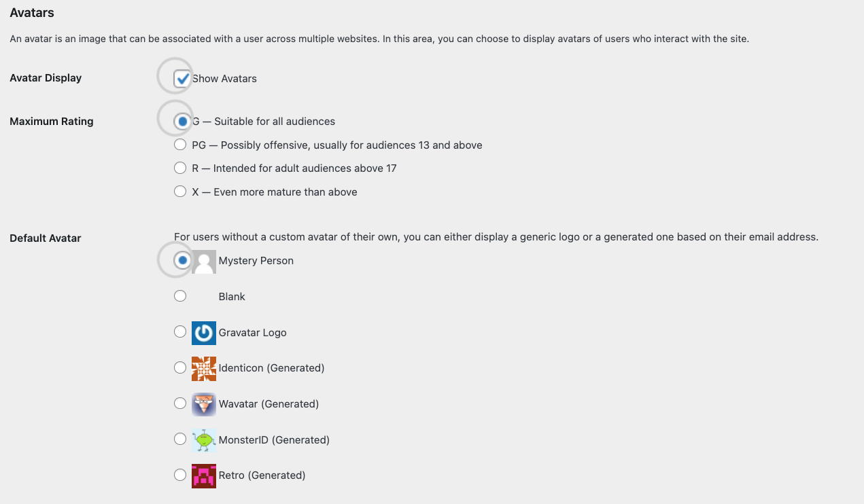Click the Show Avatars label text

click(x=224, y=79)
